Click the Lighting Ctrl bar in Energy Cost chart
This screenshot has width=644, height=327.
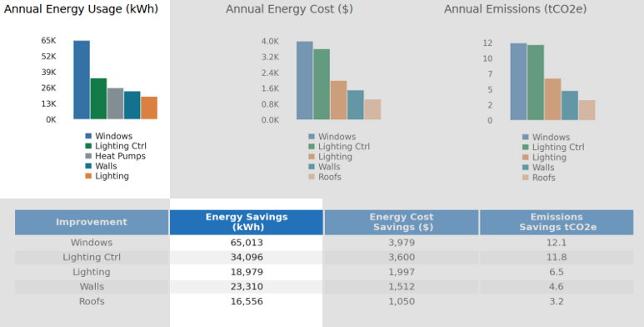click(322, 84)
